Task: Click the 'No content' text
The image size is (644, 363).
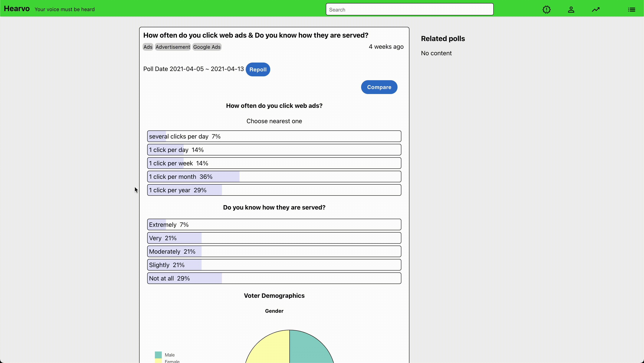Action: coord(436,53)
